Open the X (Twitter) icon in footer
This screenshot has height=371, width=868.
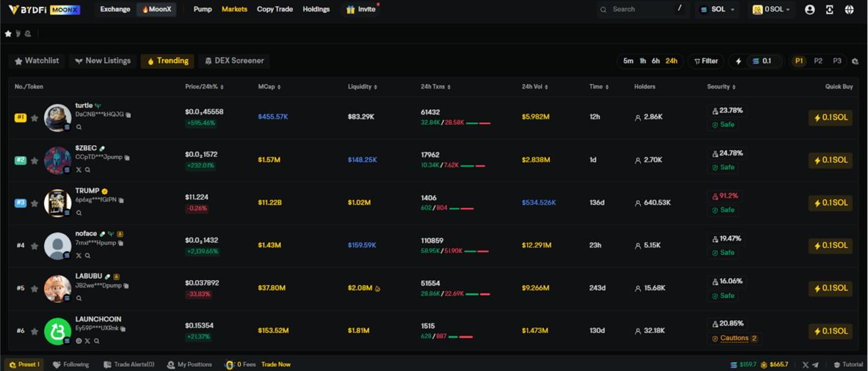coord(805,365)
